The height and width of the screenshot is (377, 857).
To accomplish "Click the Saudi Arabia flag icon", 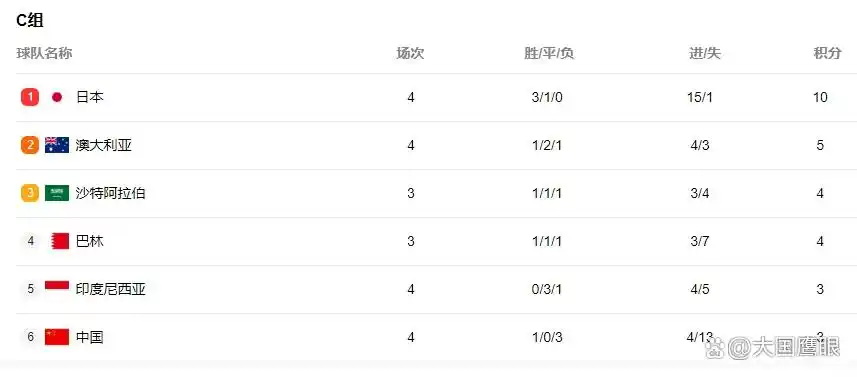I will pos(57,193).
